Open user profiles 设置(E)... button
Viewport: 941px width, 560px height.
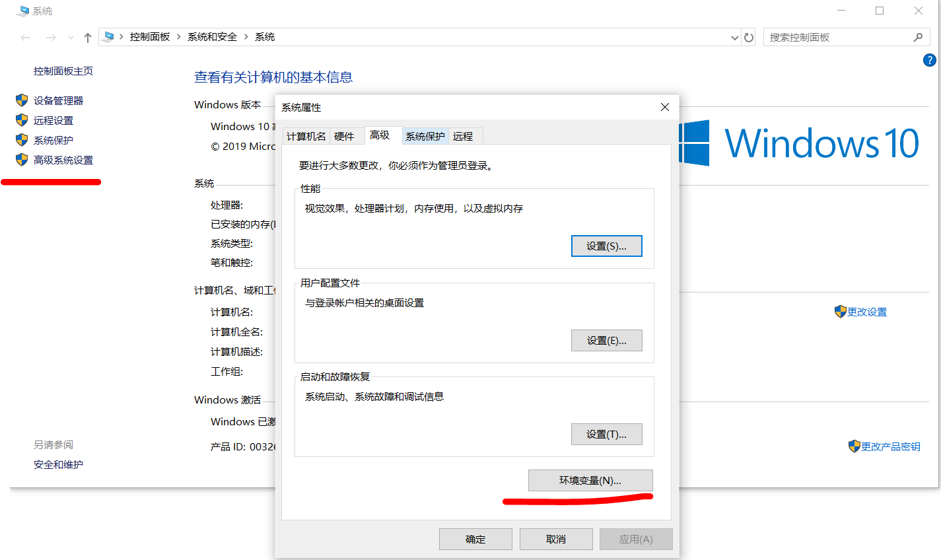click(x=606, y=341)
